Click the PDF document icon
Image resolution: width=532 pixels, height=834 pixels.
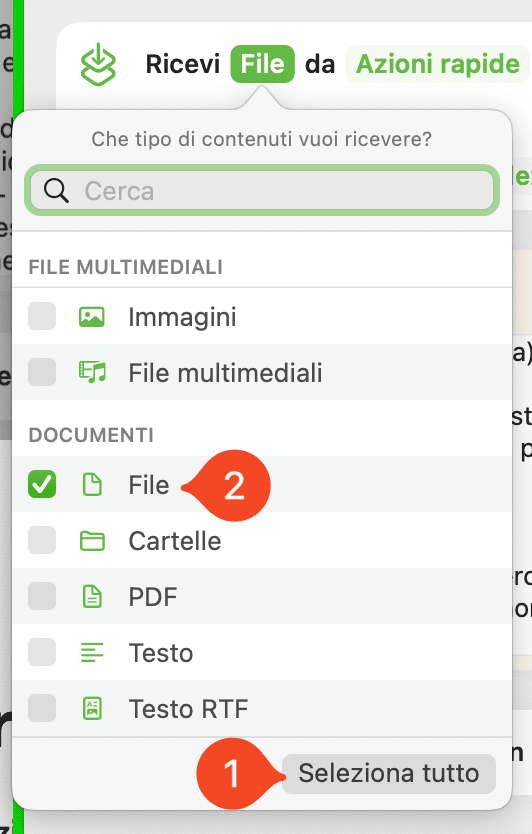[x=92, y=596]
